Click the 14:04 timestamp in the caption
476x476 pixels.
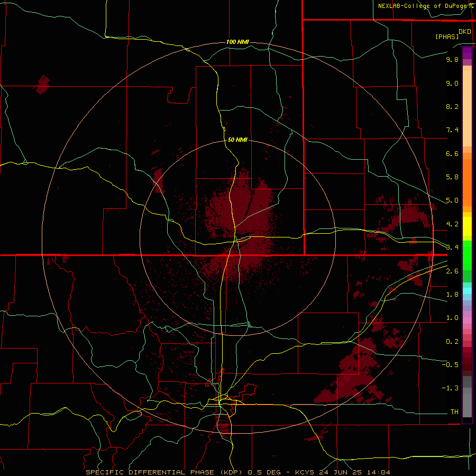pyautogui.click(x=378, y=472)
